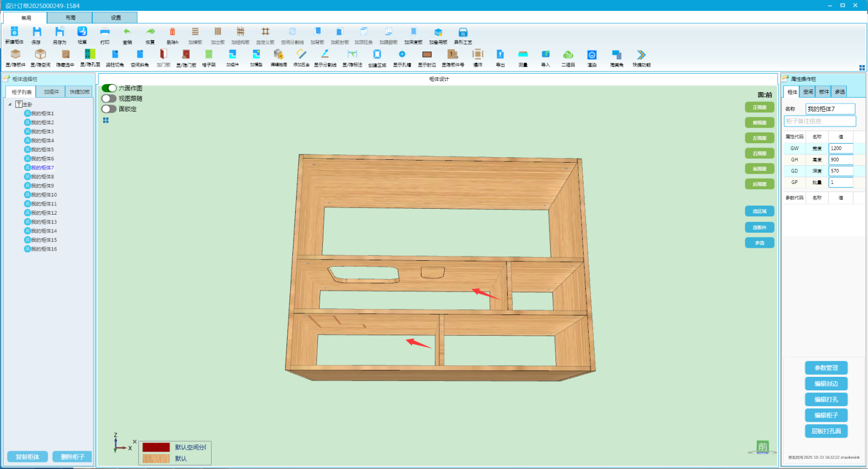Viewport: 868px width, 469px height.
Task: Turn off the 六面作图 toggle
Action: click(109, 88)
